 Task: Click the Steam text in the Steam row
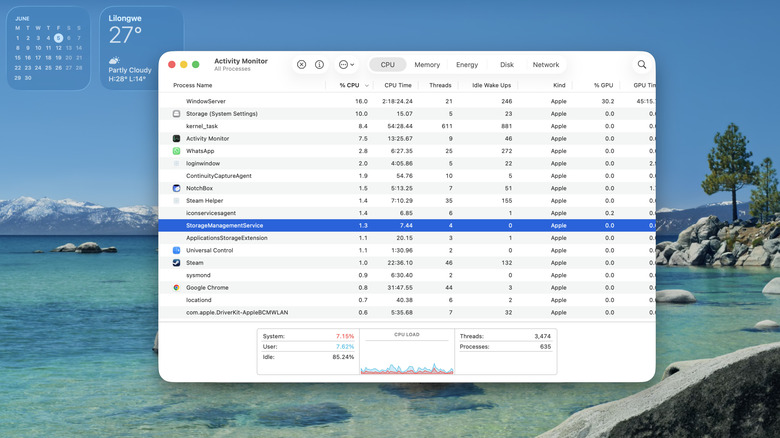[195, 263]
